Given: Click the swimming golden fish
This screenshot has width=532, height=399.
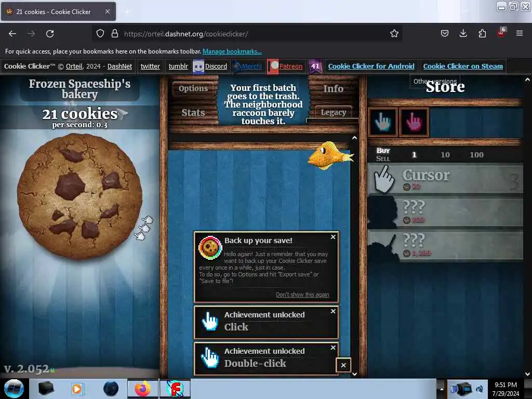Looking at the screenshot, I should pyautogui.click(x=331, y=155).
